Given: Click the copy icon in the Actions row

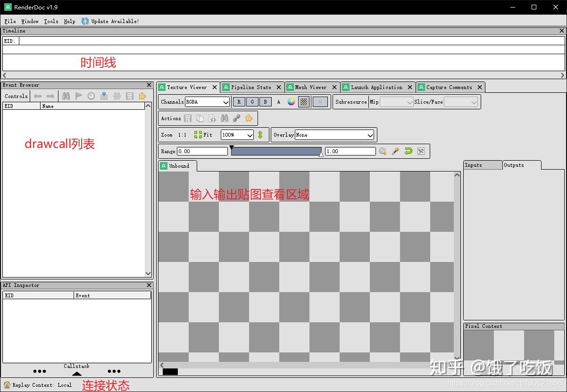Looking at the screenshot, I should coord(200,118).
